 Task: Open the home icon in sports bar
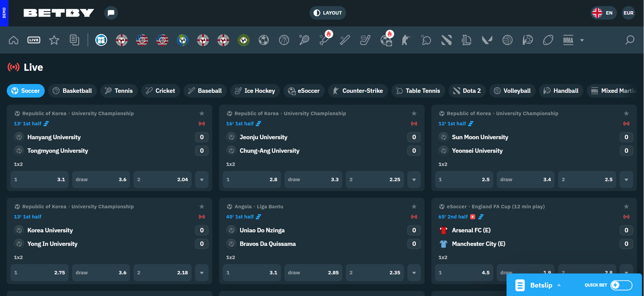coord(14,40)
